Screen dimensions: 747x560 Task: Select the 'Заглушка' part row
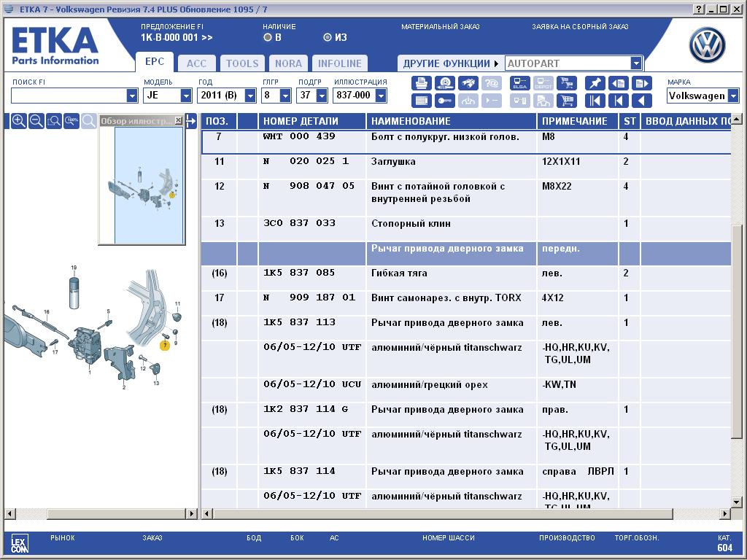466,167
